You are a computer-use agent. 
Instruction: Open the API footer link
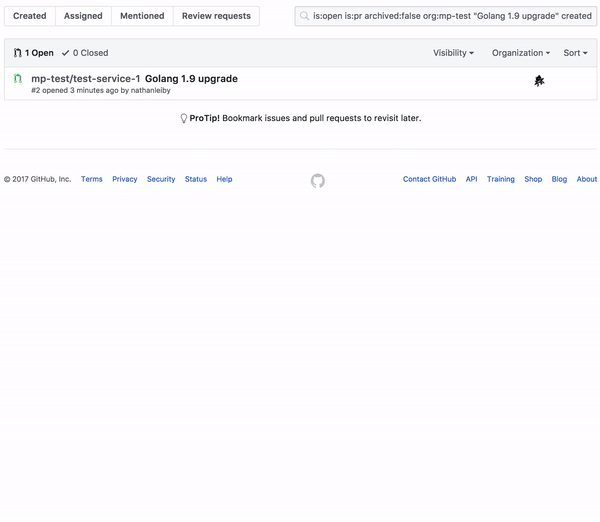(471, 179)
